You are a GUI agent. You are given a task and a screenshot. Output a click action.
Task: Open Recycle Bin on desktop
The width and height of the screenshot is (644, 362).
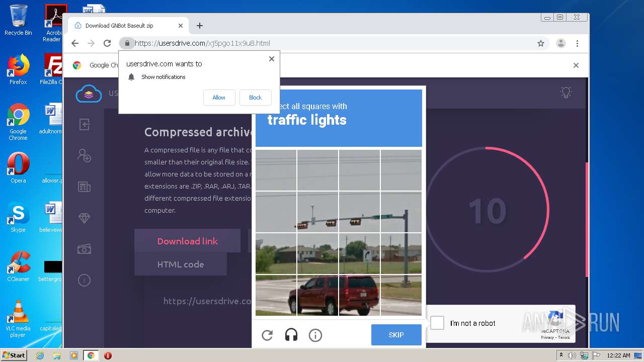[18, 20]
